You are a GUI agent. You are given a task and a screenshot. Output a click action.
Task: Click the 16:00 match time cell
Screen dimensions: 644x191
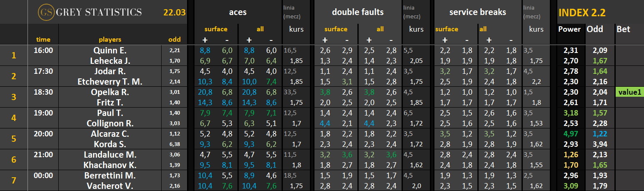(43, 50)
